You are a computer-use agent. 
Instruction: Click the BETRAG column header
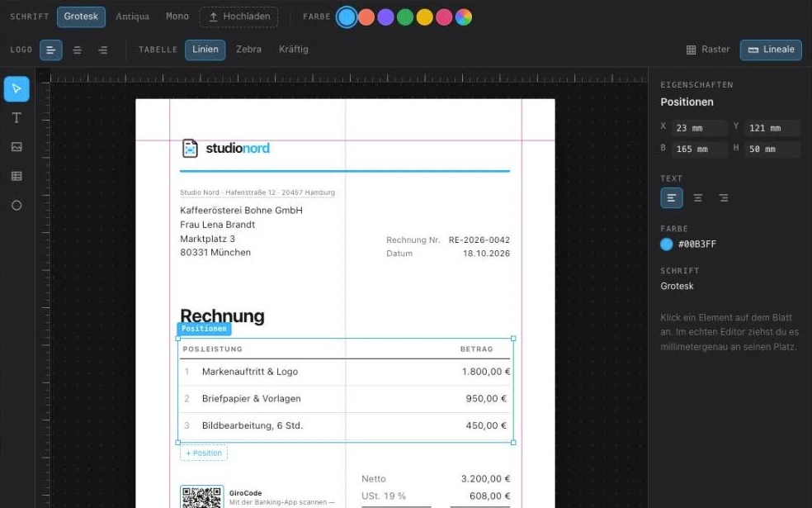476,349
